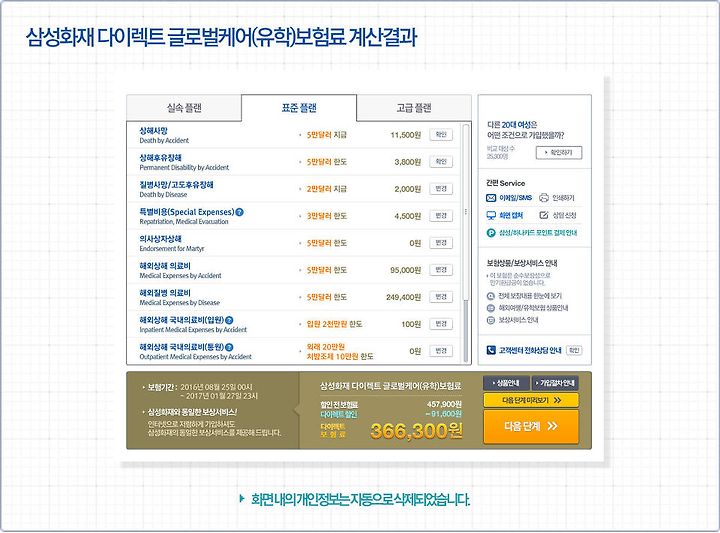This screenshot has height=533, width=720.
Task: Click 변경 for 해외질병 의료비 row
Action: pos(441,297)
